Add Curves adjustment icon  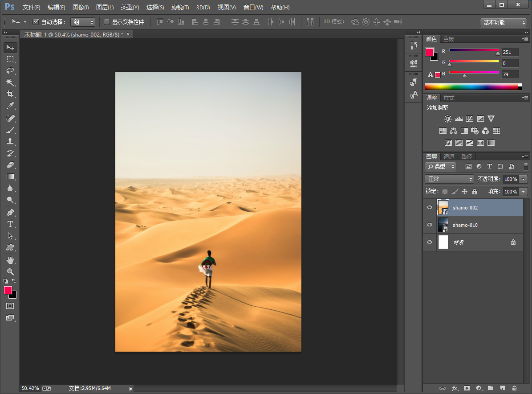[x=470, y=119]
